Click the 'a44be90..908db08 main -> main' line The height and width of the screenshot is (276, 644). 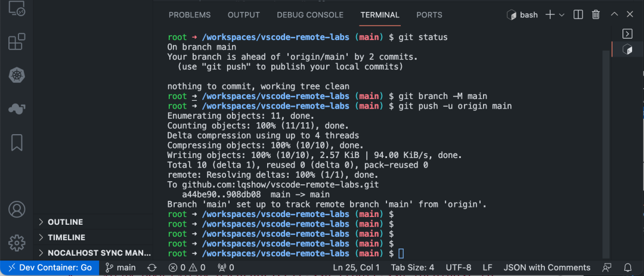[256, 195]
